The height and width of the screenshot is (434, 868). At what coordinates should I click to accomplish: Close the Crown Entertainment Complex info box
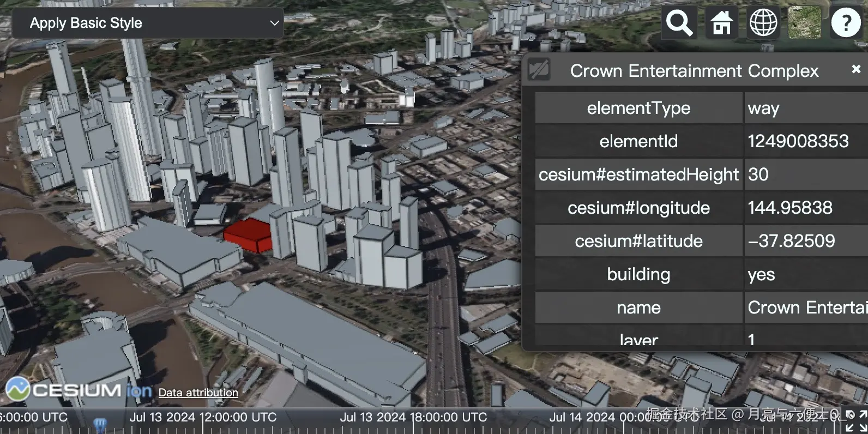click(x=856, y=69)
